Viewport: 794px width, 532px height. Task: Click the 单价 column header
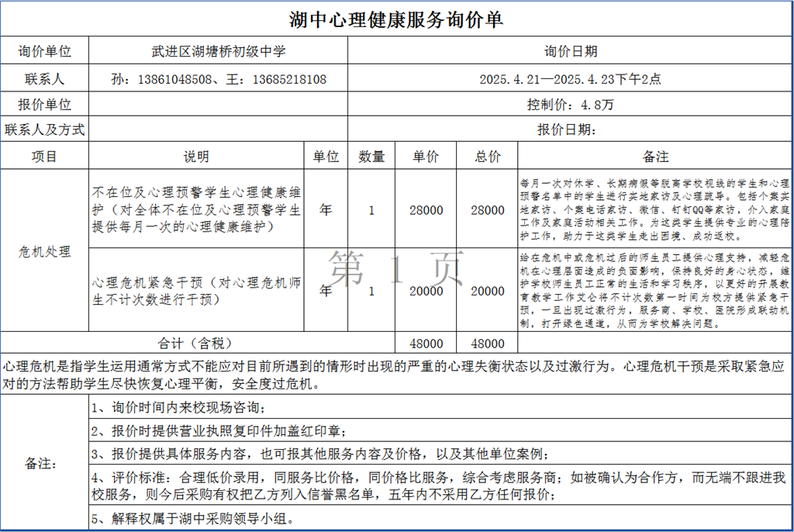tap(426, 156)
